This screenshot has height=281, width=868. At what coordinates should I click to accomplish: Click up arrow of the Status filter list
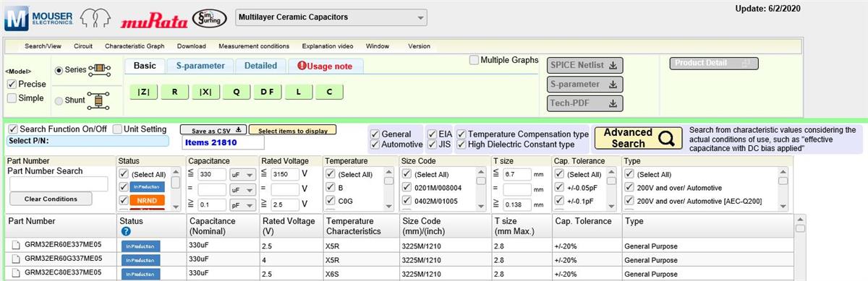pos(176,171)
